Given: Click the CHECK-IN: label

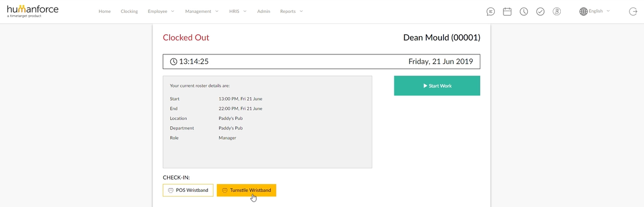Looking at the screenshot, I should pos(176,177).
